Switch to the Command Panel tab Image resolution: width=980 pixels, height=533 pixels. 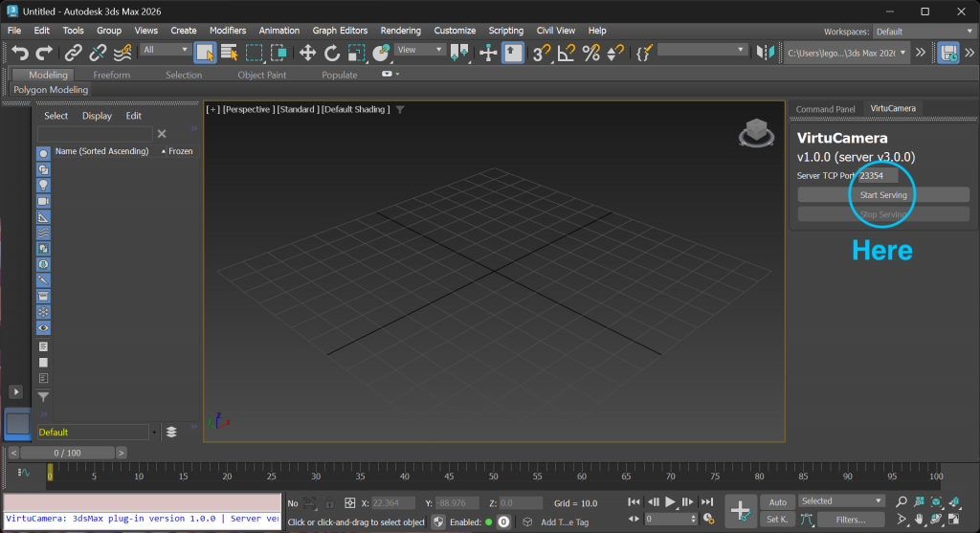click(x=825, y=109)
